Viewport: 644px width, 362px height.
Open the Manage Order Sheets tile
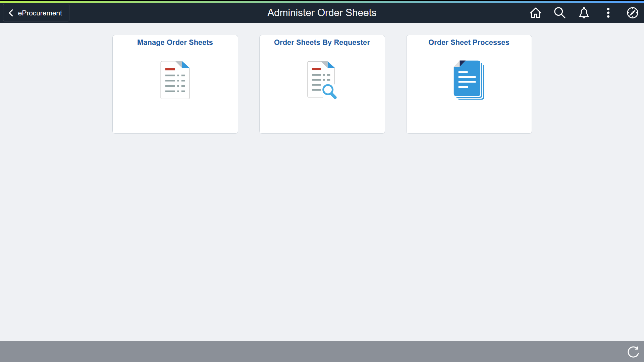pos(175,84)
